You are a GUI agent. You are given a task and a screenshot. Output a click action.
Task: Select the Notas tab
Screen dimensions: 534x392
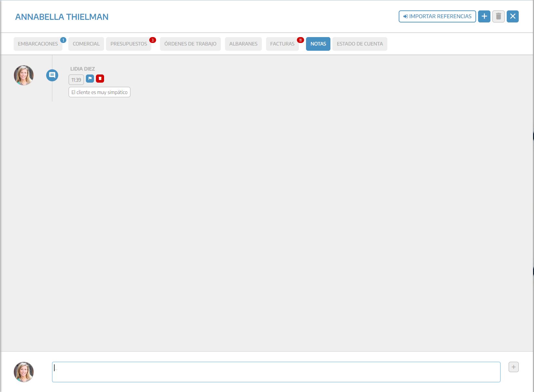(318, 44)
